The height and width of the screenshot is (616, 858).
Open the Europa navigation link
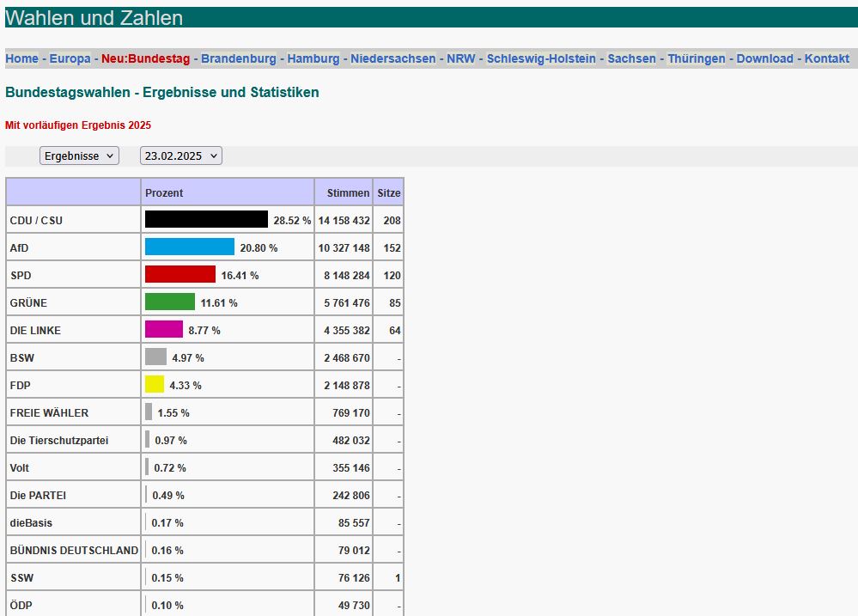(x=70, y=58)
